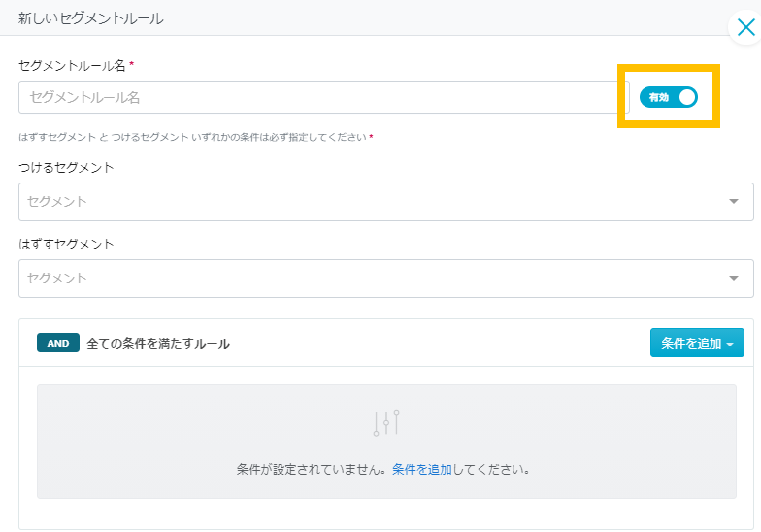Image resolution: width=761 pixels, height=532 pixels.
Task: Click the 条件を追加 button
Action: pyautogui.click(x=697, y=343)
